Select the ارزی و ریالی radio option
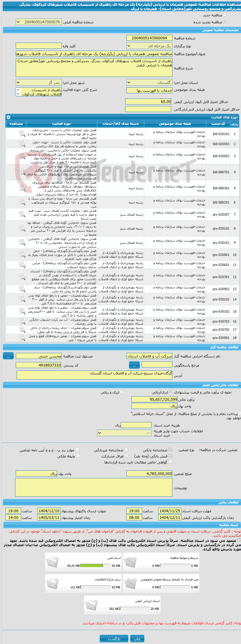241x644 pixels. tap(122, 392)
